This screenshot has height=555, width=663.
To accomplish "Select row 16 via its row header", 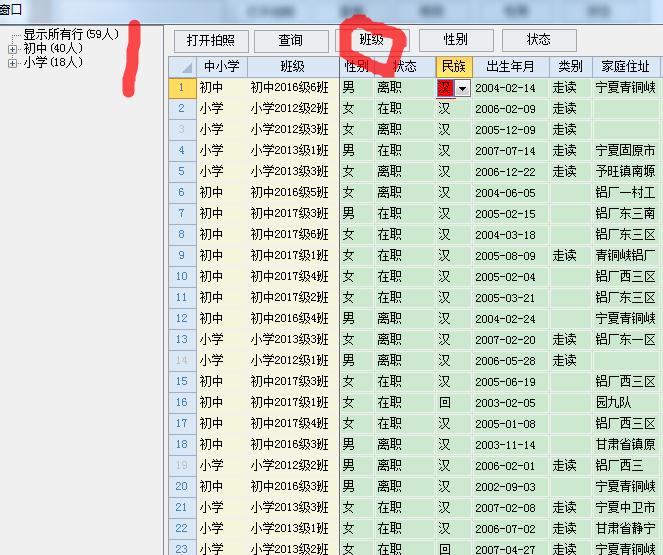I will [181, 402].
